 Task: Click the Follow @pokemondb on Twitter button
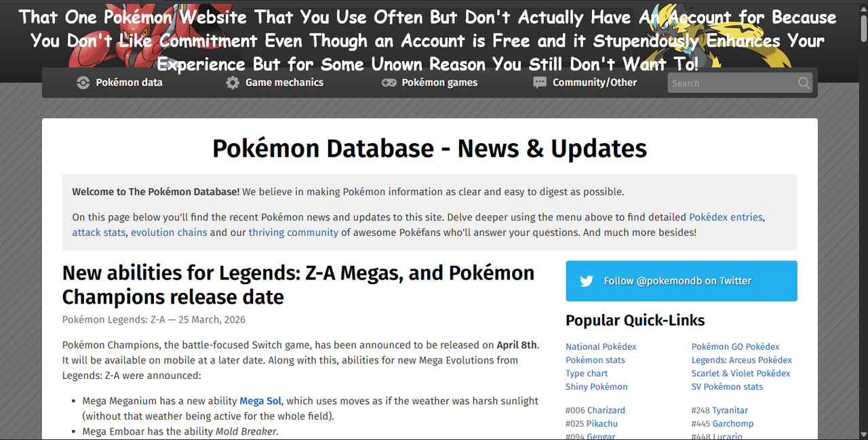[x=682, y=281]
